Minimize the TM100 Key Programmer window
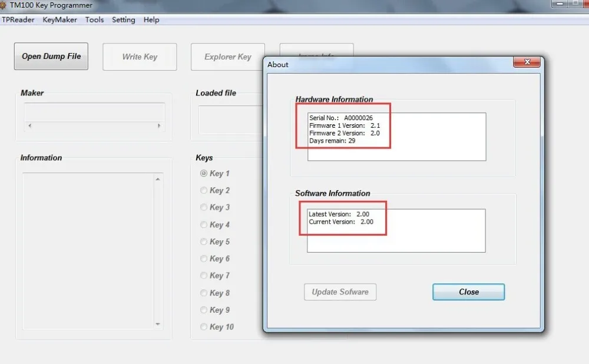The width and height of the screenshot is (589, 364). click(x=560, y=4)
